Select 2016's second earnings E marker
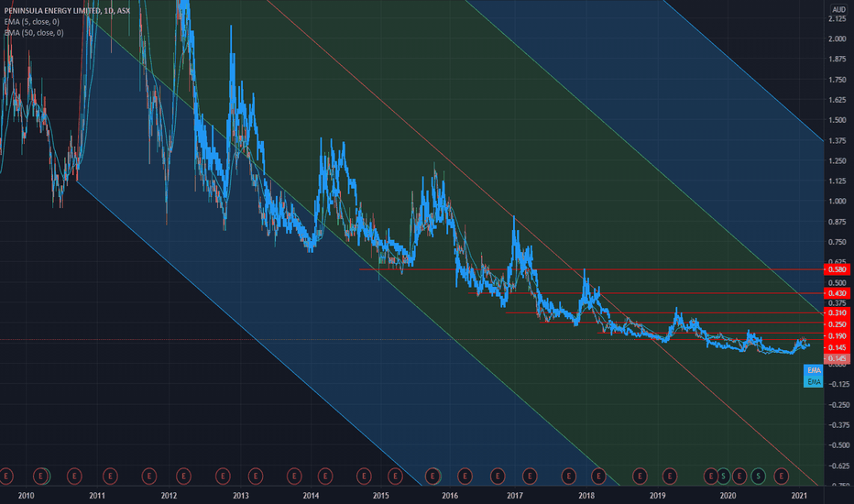854x504 pixels. click(498, 477)
